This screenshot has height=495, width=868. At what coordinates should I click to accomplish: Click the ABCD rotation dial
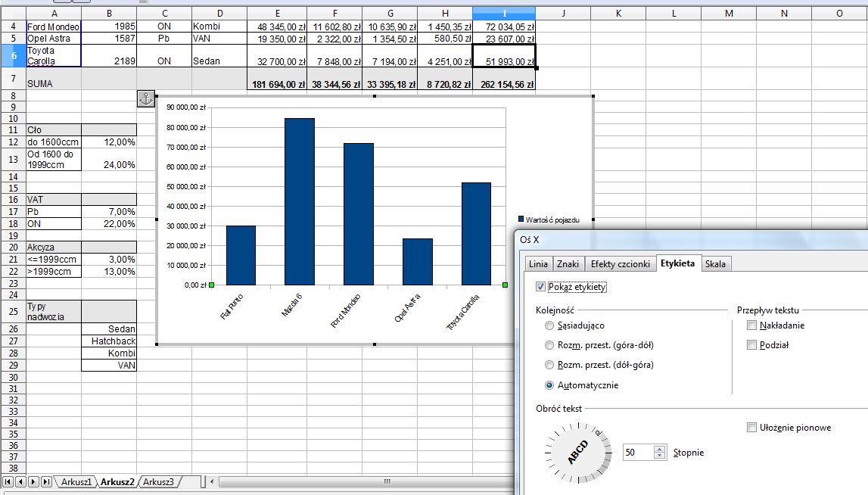578,453
